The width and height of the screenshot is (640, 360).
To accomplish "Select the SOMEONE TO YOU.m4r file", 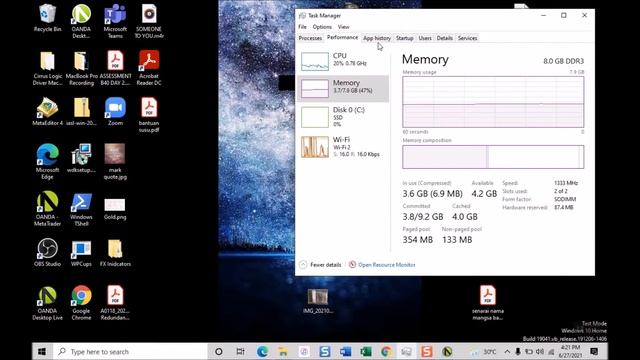I will [x=149, y=21].
